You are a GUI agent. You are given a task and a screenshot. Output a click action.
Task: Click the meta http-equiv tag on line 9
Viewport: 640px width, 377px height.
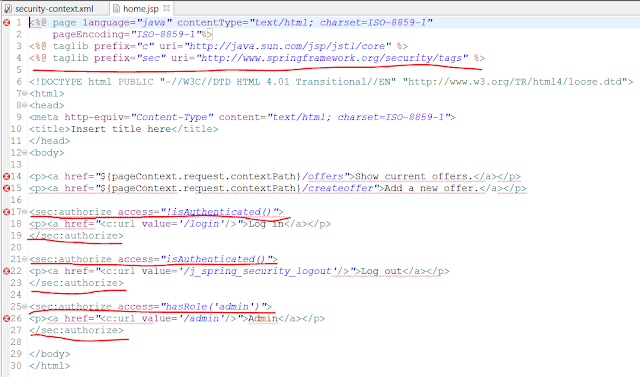point(242,117)
